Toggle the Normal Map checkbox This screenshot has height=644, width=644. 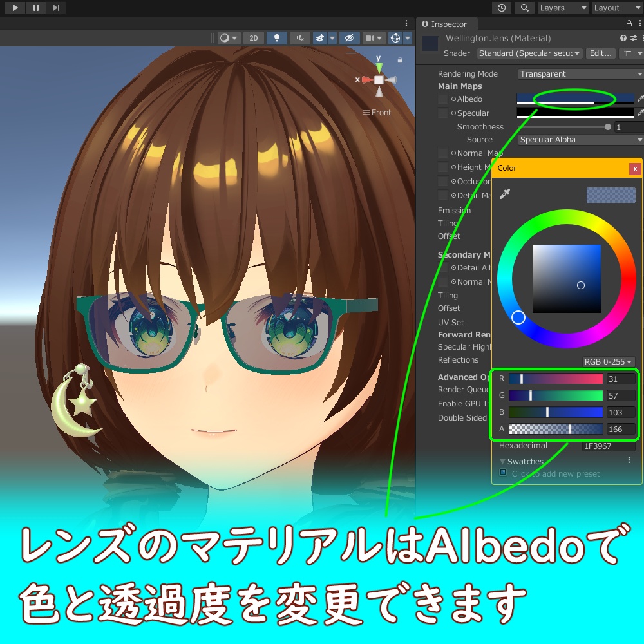[442, 153]
